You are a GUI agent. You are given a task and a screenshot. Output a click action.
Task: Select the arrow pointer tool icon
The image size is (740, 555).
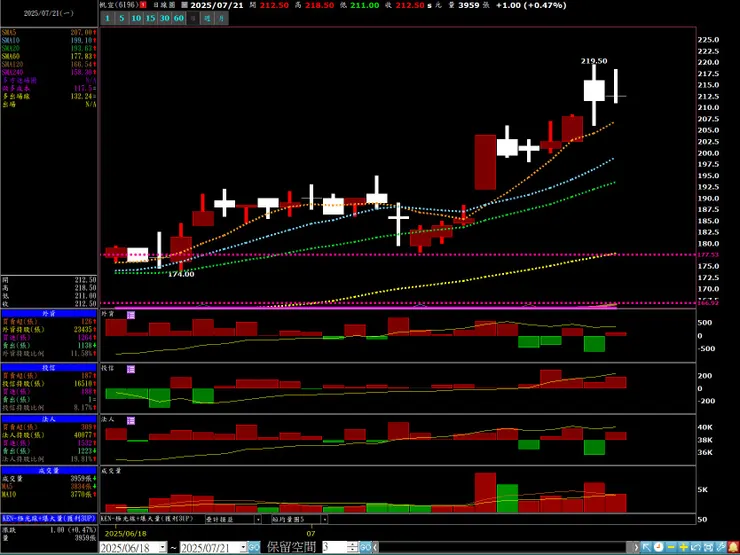click(x=647, y=547)
